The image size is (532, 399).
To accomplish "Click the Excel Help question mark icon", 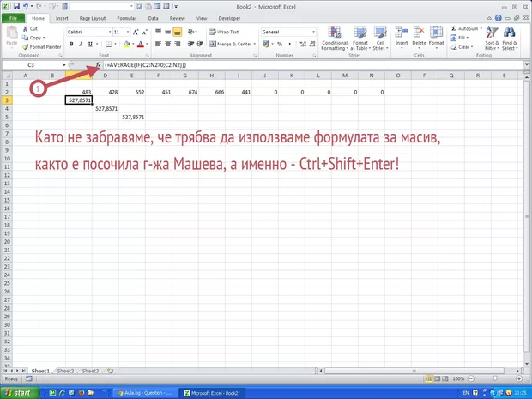I will point(498,18).
